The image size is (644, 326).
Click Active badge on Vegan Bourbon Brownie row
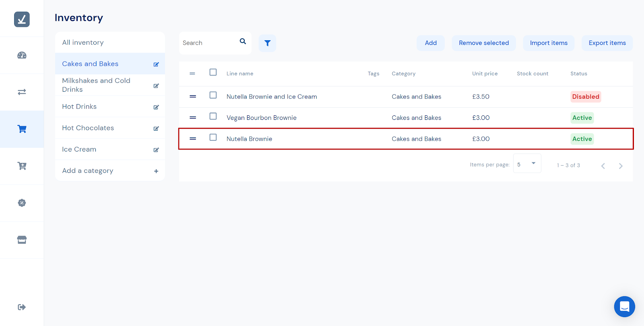coord(582,118)
